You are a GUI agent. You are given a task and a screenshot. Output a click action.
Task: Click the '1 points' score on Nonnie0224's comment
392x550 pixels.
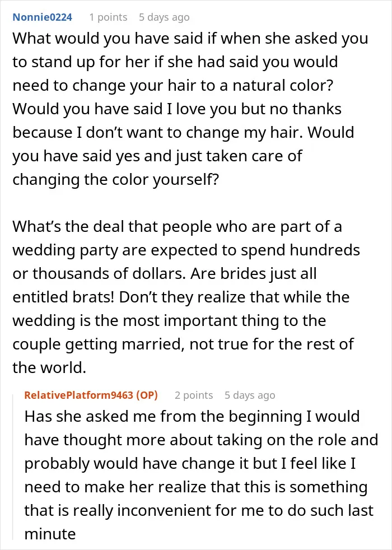point(108,17)
